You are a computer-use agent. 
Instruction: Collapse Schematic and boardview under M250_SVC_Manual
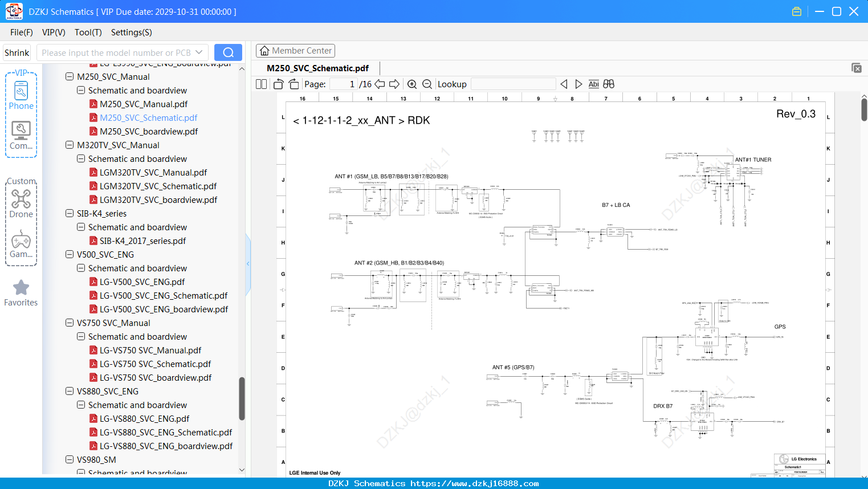[x=81, y=90]
